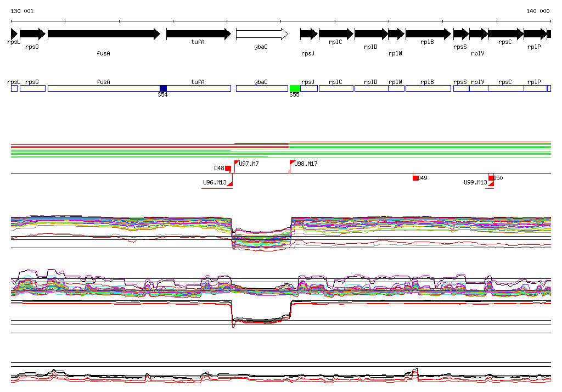Select the white ybaC gene arrow

point(262,34)
